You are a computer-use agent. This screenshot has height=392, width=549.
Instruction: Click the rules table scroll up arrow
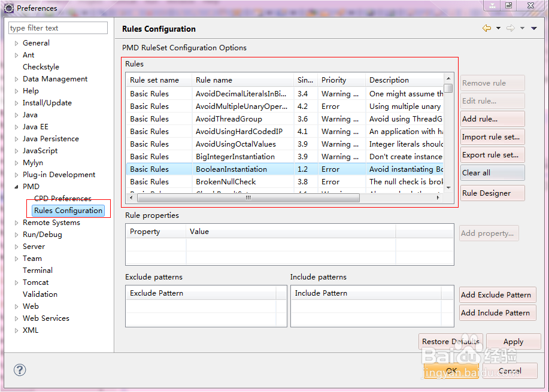[x=448, y=78]
